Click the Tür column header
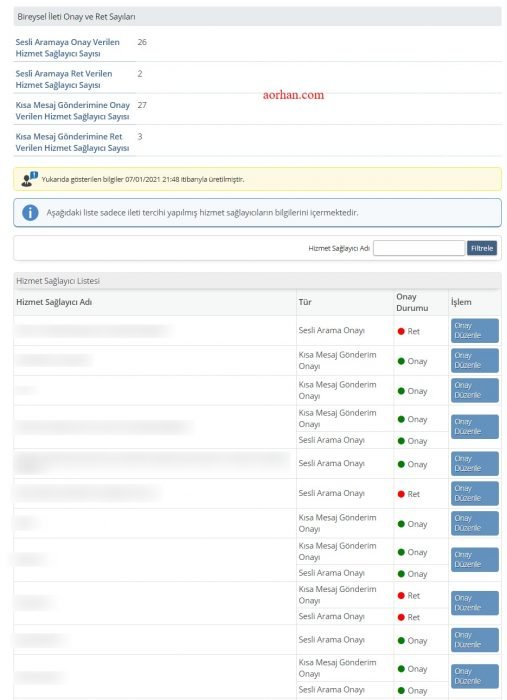This screenshot has height=700, width=507. [x=305, y=302]
